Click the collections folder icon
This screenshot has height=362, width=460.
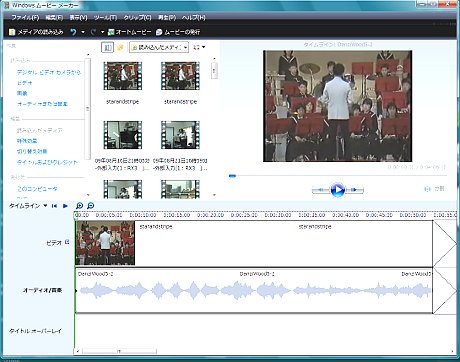(x=120, y=47)
